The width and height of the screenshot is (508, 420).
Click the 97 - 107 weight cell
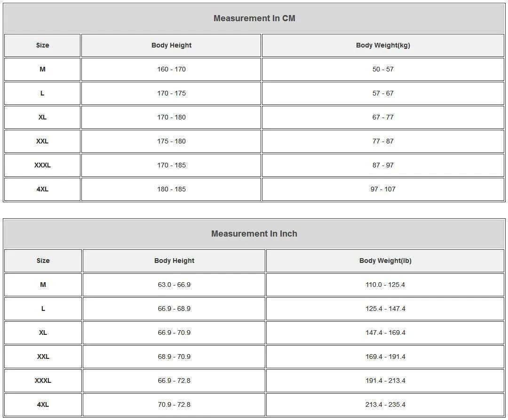tap(383, 189)
